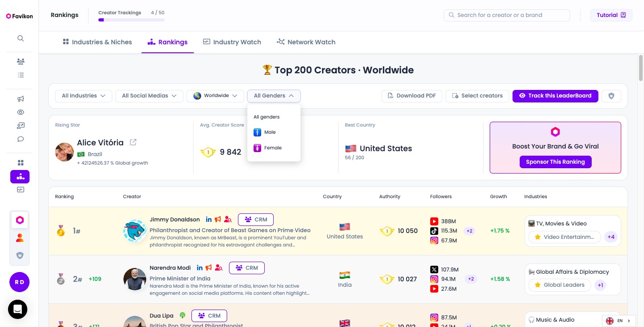Open Alice Vitória's avatar
The image size is (644, 327).
pyautogui.click(x=64, y=152)
